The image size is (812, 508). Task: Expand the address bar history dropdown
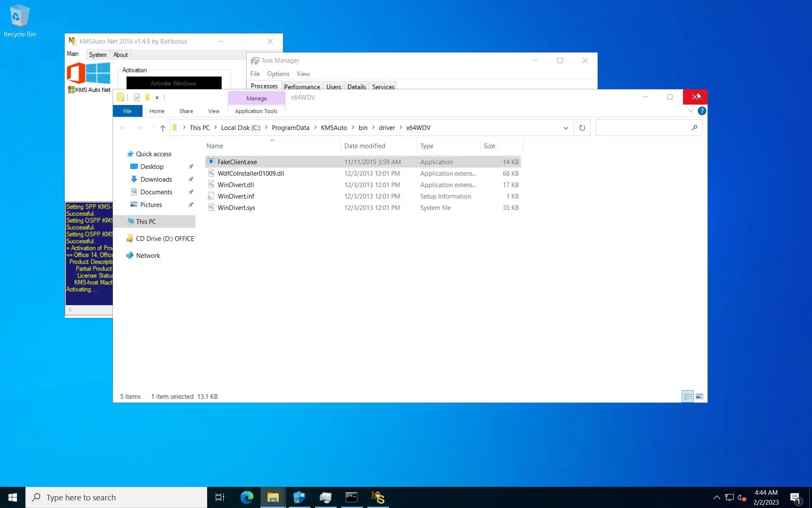click(565, 128)
